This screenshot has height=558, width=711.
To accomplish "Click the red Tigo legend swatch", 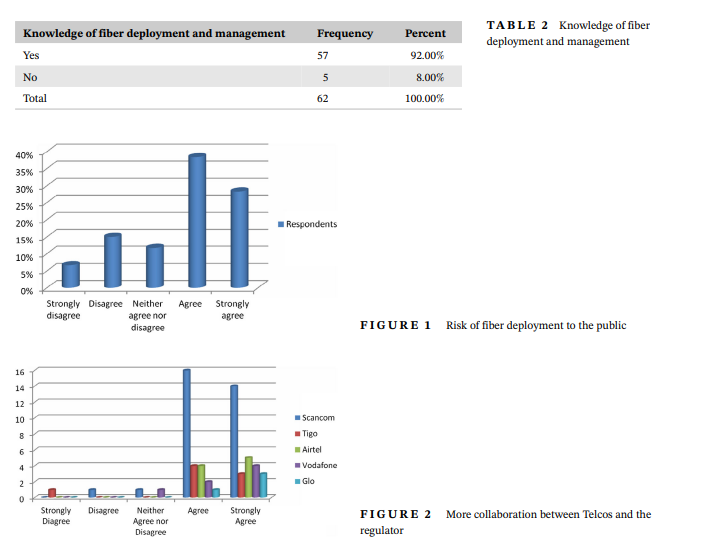I will 297,434.
